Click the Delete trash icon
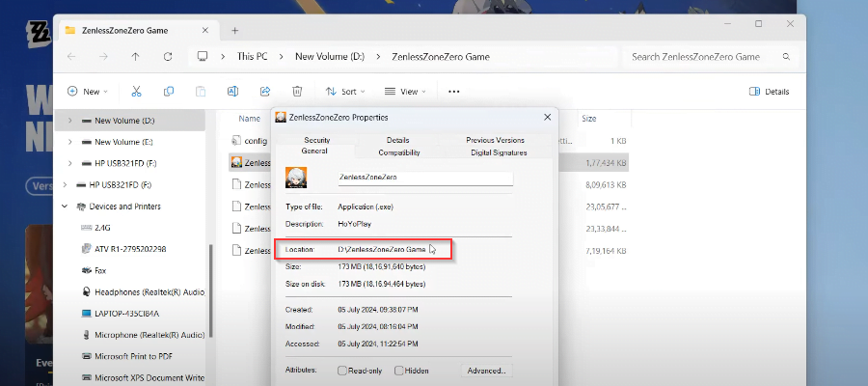Screen dimensions: 868x386 297,92
